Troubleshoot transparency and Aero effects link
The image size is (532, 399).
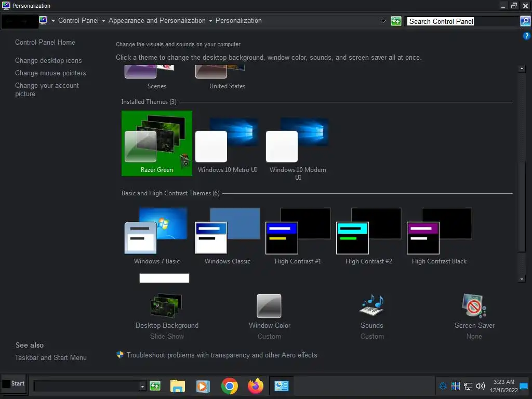pyautogui.click(x=222, y=355)
